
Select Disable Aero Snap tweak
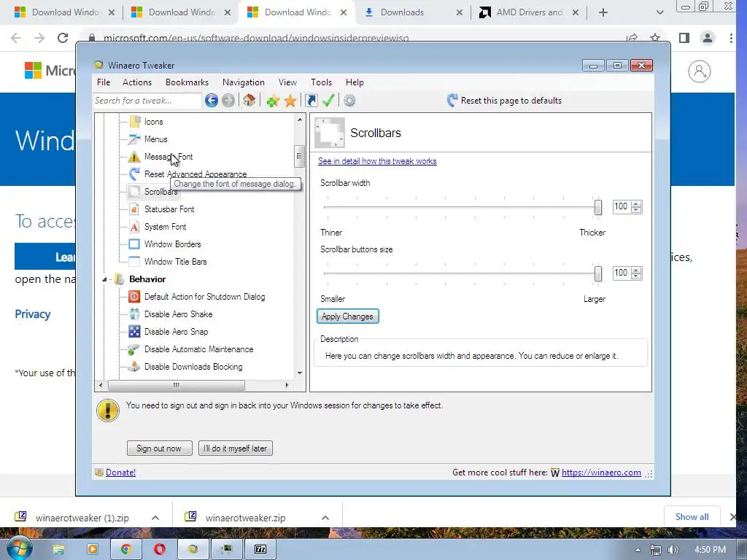176,332
